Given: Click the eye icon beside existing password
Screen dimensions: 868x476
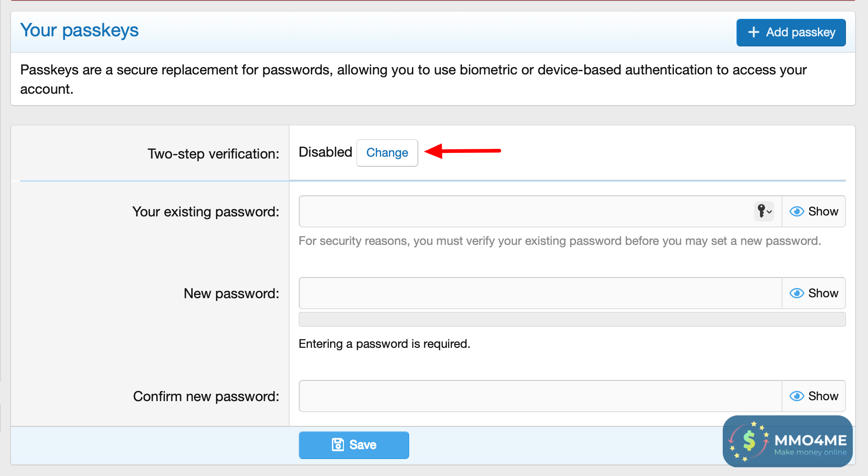Looking at the screenshot, I should click(796, 211).
